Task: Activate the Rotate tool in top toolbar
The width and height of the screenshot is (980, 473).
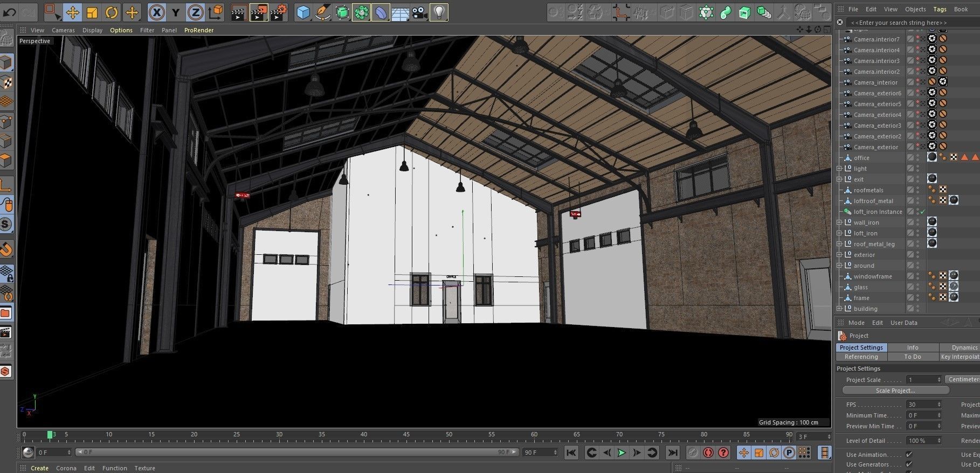Action: point(112,12)
